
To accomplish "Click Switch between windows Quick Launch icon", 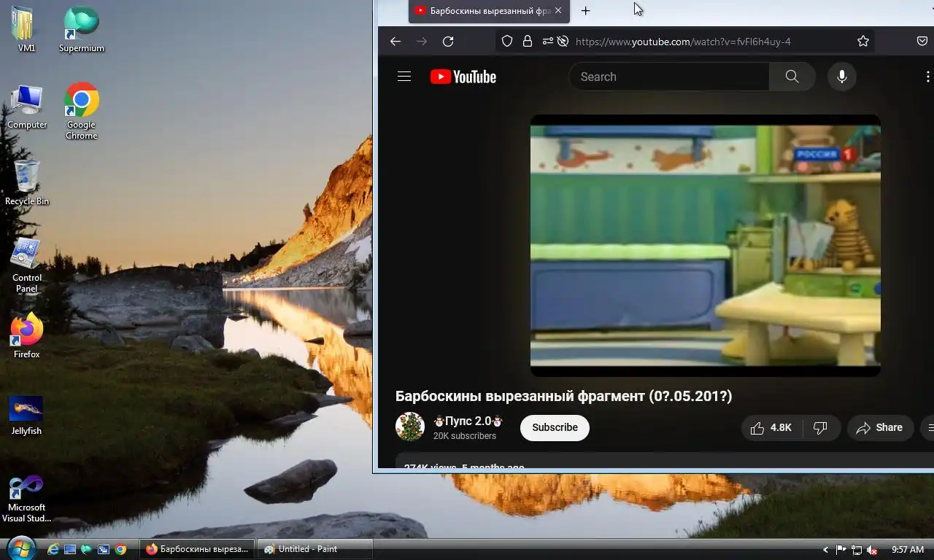I will 104,549.
